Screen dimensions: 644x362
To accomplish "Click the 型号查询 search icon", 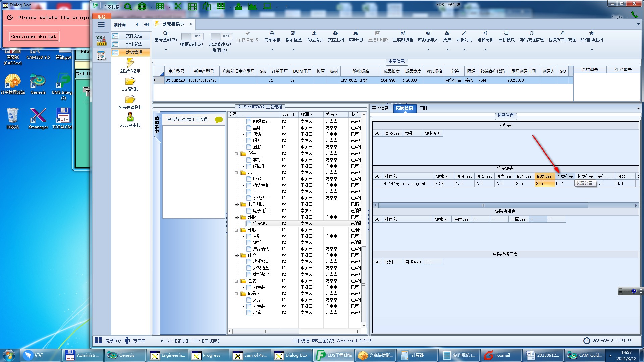I will point(165,33).
